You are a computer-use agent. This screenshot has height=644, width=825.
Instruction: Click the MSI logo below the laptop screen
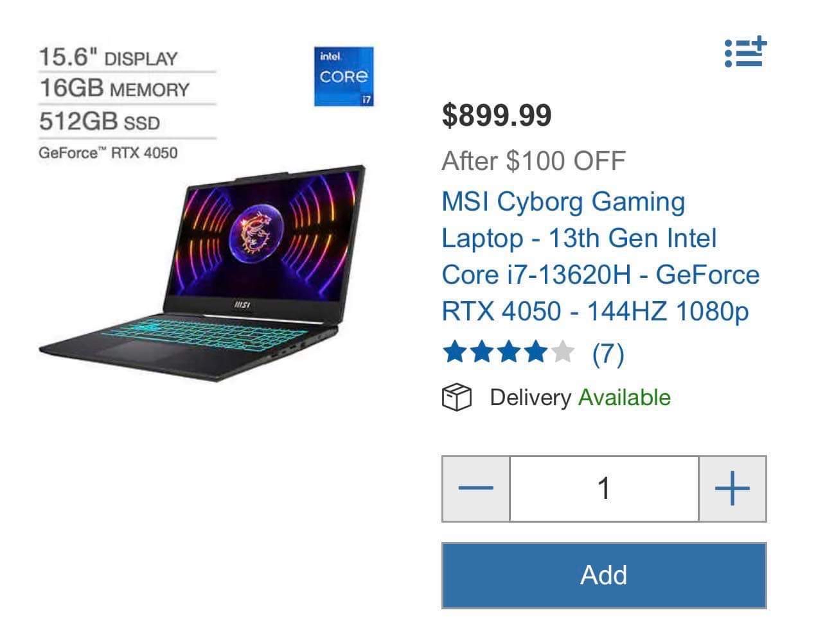(x=242, y=305)
